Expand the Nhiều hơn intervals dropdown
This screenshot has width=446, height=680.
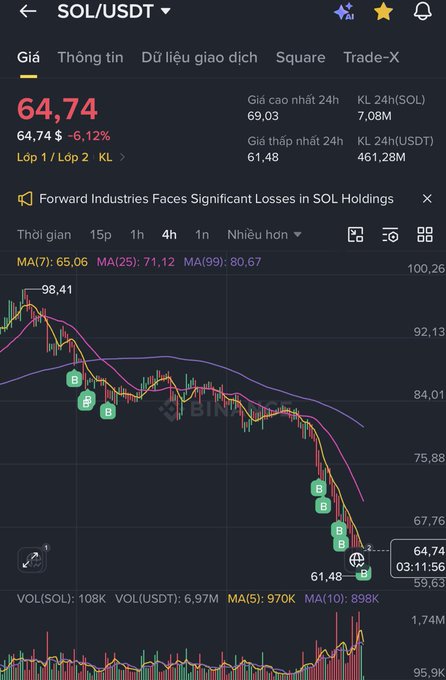[264, 235]
